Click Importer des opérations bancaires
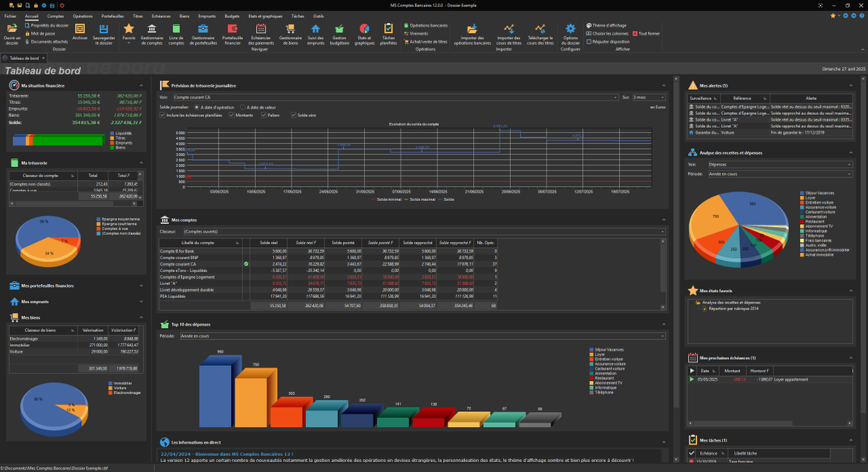 [x=472, y=34]
